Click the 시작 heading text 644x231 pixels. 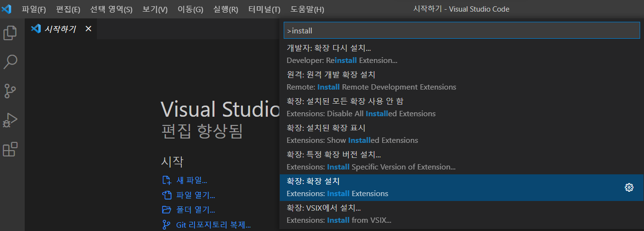[x=172, y=162]
